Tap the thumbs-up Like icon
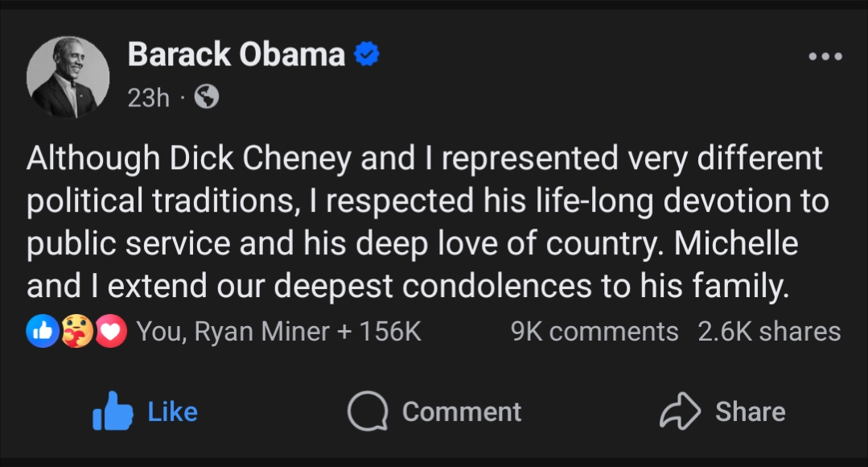Image resolution: width=868 pixels, height=467 pixels. (112, 411)
